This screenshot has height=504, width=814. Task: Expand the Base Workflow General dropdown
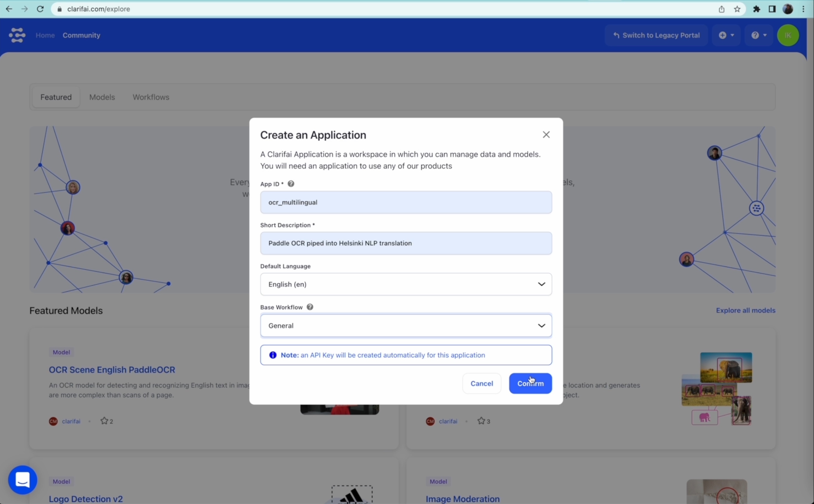(406, 325)
